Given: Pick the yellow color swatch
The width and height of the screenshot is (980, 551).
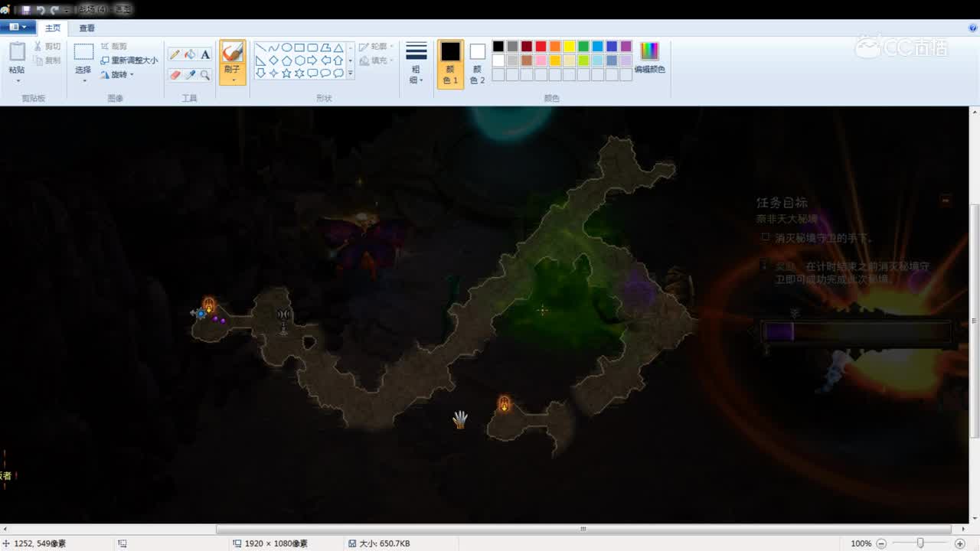Looking at the screenshot, I should (569, 47).
